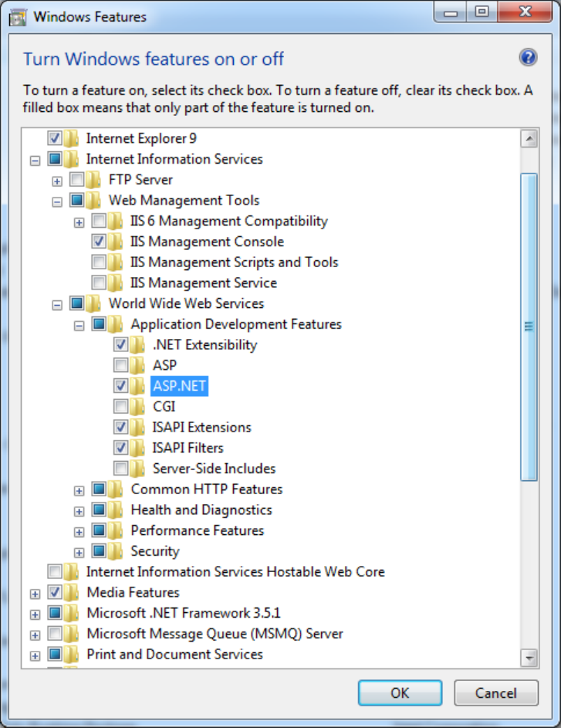Select World Wide Web Services label
The image size is (561, 728).
[x=186, y=303]
